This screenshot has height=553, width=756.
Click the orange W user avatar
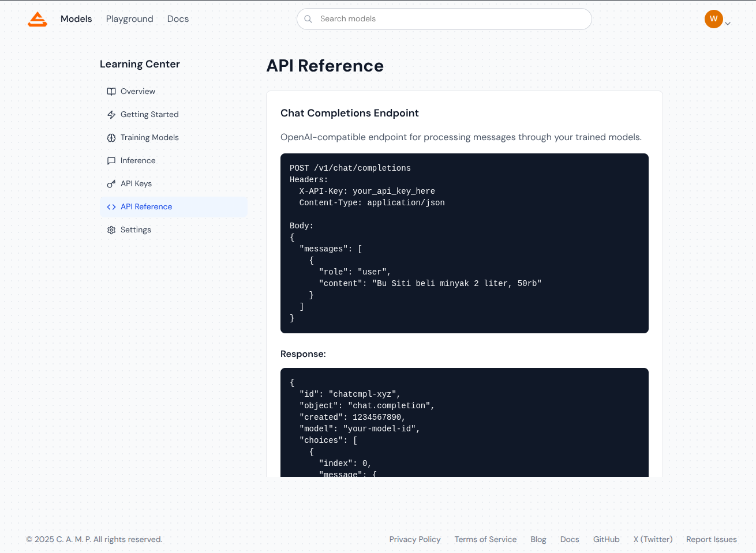click(x=714, y=19)
